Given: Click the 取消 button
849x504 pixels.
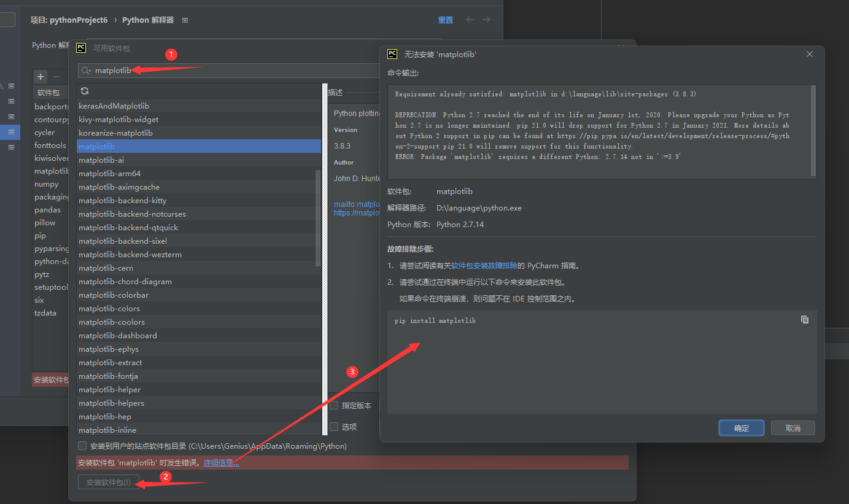Looking at the screenshot, I should click(x=793, y=428).
